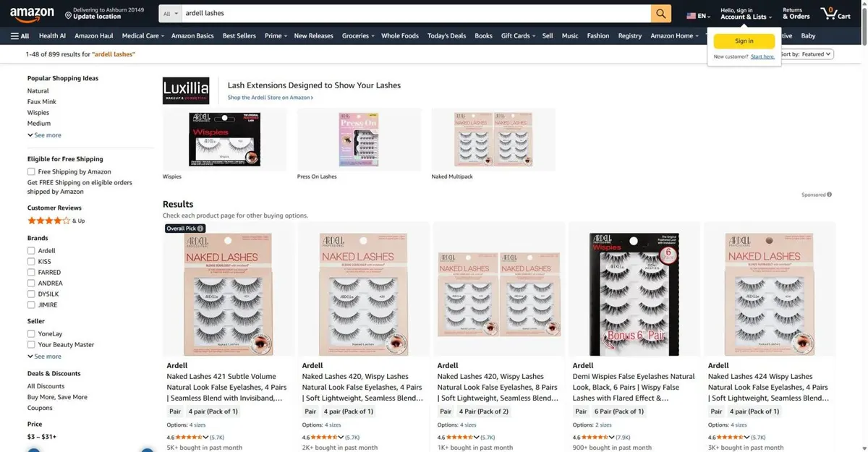
Task: Check the YoneLay seller filter
Action: 31,334
